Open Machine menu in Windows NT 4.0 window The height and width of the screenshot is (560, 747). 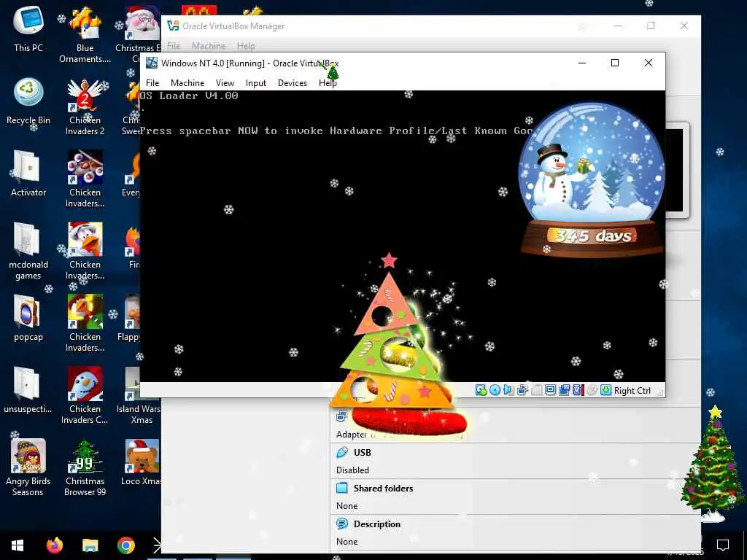click(187, 83)
